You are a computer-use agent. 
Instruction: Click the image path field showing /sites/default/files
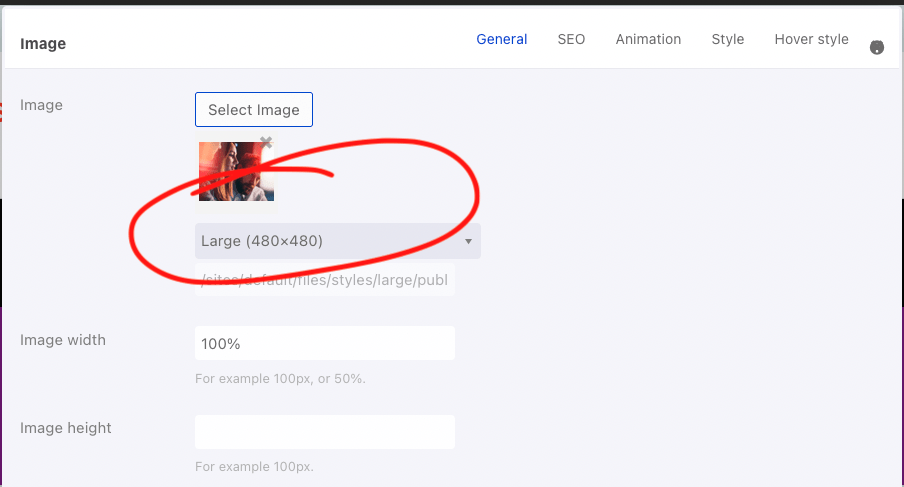click(325, 280)
